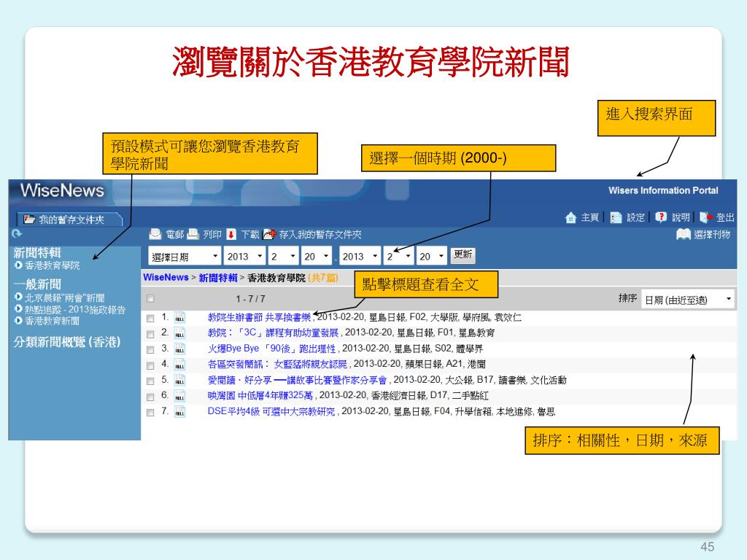Click the 下載 download arrow icon
Image resolution: width=747 pixels, height=560 pixels.
(x=231, y=234)
